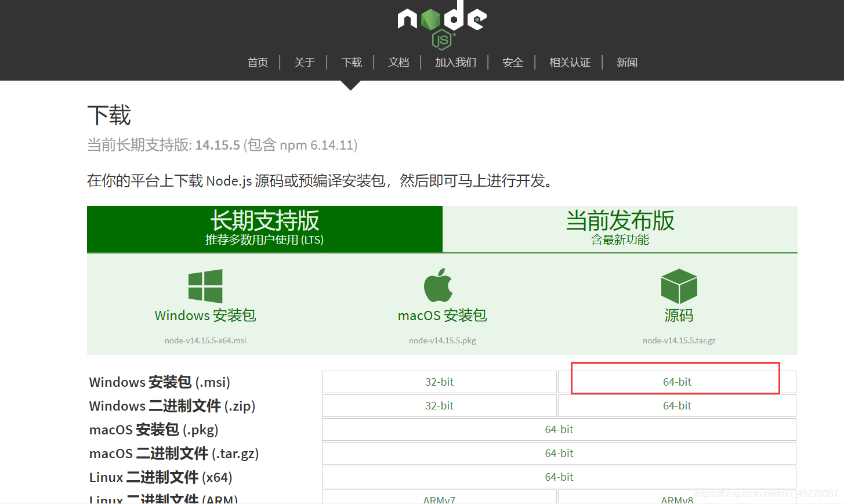The image size is (844, 504).
Task: Click the Node.js logo in the header
Action: click(442, 25)
